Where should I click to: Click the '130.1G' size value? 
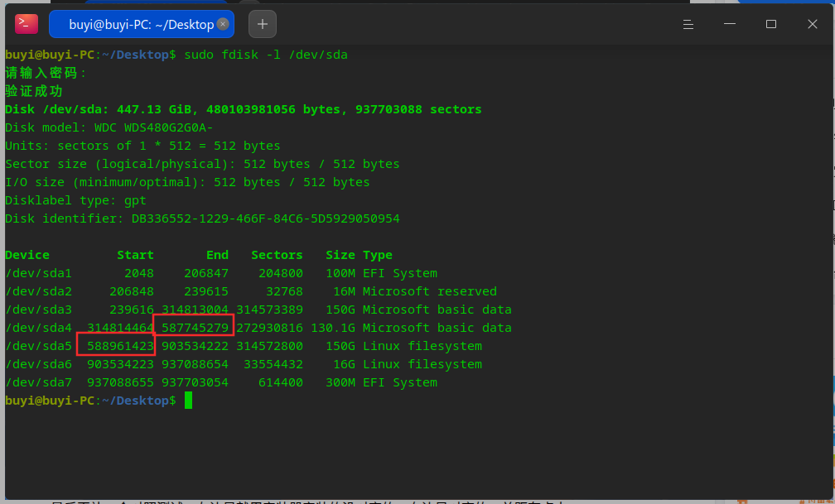[333, 328]
